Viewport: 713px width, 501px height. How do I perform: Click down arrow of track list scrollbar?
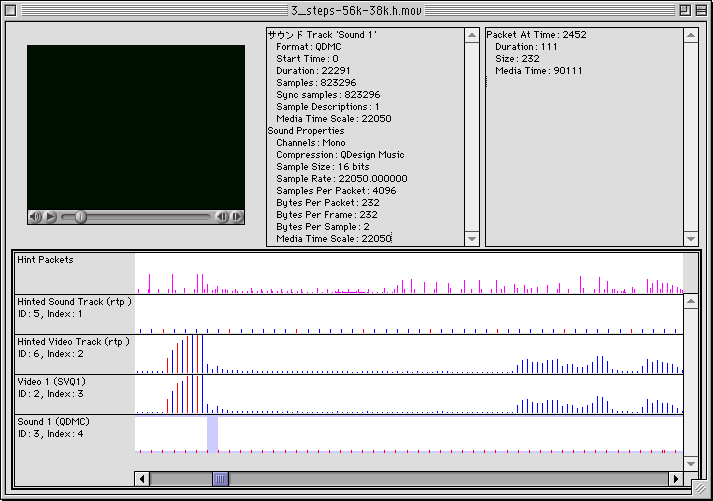coord(691,464)
